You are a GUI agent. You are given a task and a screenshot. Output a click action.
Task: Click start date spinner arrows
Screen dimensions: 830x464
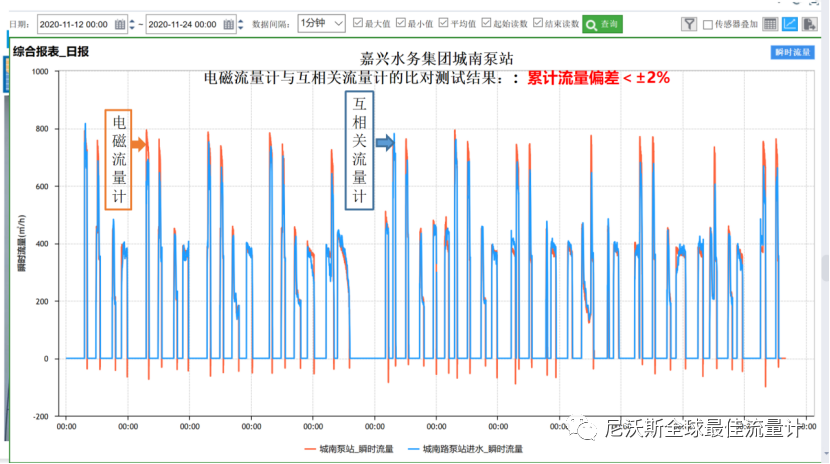(x=131, y=23)
